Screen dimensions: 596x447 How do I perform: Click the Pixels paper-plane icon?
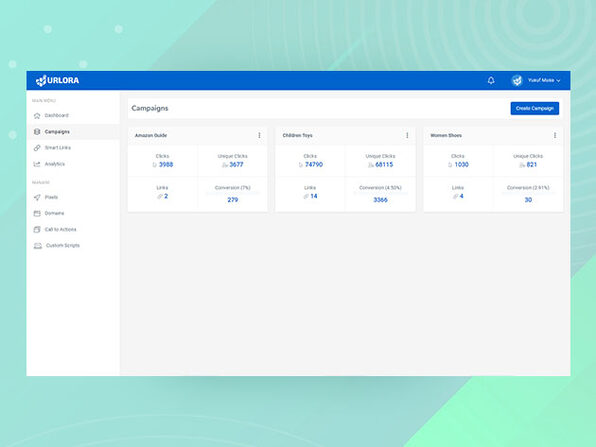tap(37, 197)
